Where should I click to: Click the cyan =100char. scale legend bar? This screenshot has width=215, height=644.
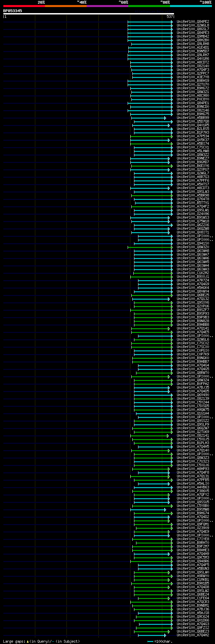click(x=150, y=641)
